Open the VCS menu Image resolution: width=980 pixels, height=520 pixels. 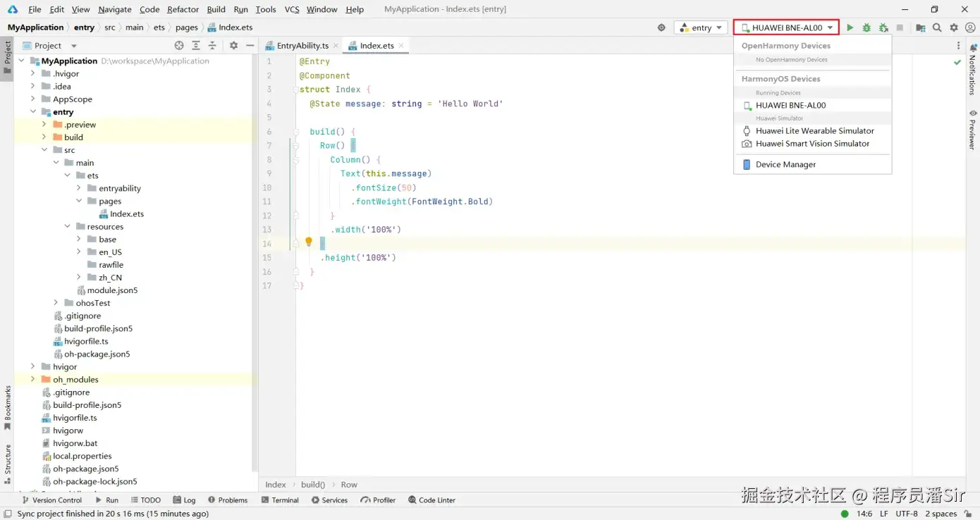(292, 9)
